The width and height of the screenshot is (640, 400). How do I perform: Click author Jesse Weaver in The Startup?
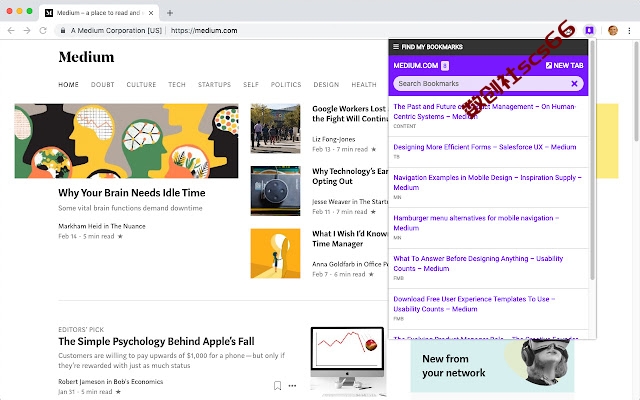(x=350, y=202)
